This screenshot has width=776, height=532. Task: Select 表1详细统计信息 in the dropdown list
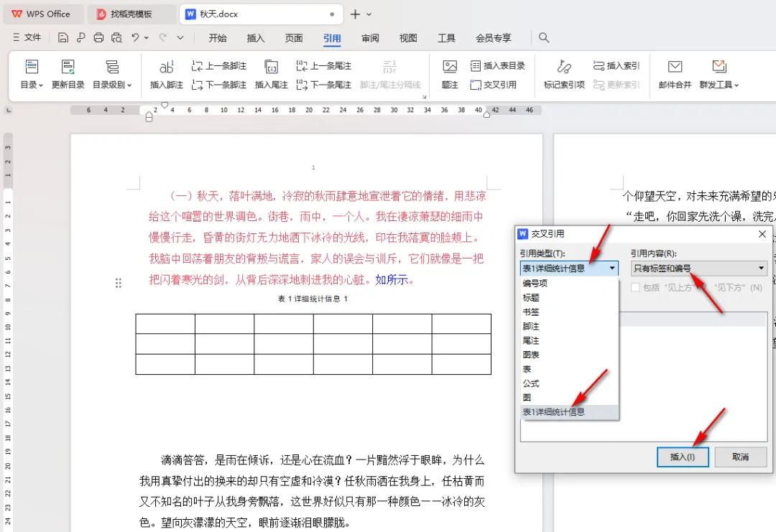[569, 412]
